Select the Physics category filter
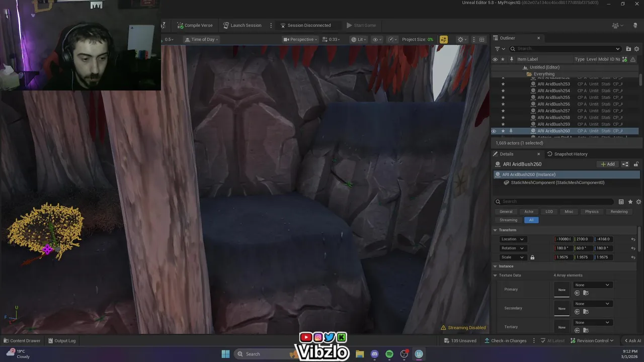Viewport: 644px width, 362px height. click(592, 212)
